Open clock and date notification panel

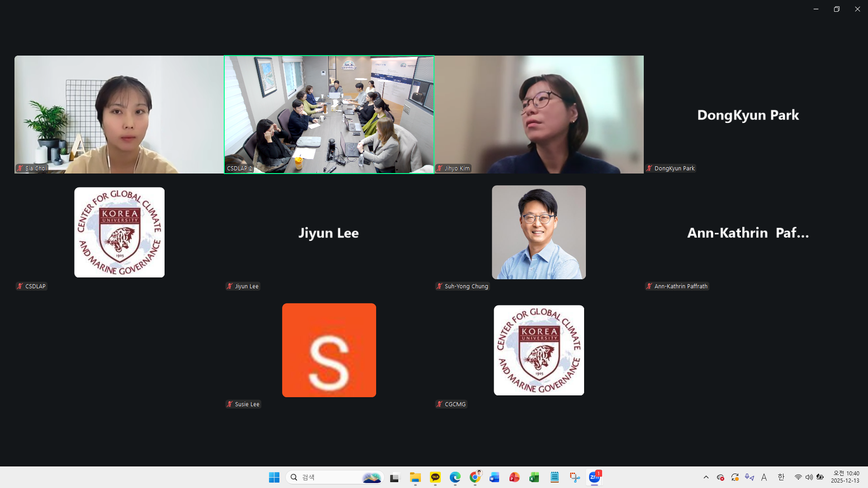tap(845, 477)
